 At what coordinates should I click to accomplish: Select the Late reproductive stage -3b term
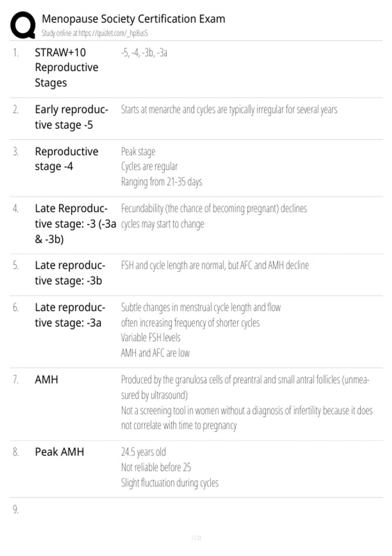pyautogui.click(x=70, y=273)
